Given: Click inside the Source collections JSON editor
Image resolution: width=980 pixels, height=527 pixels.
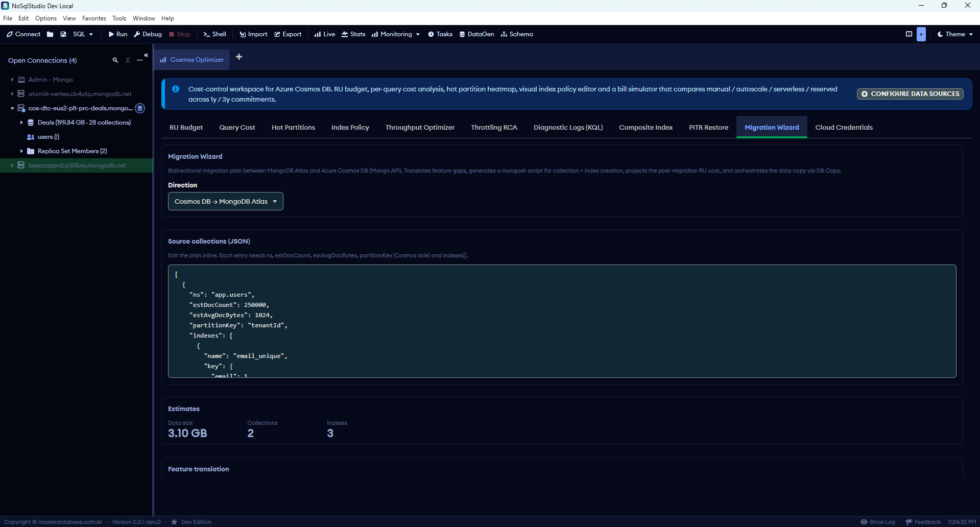Looking at the screenshot, I should (x=562, y=321).
